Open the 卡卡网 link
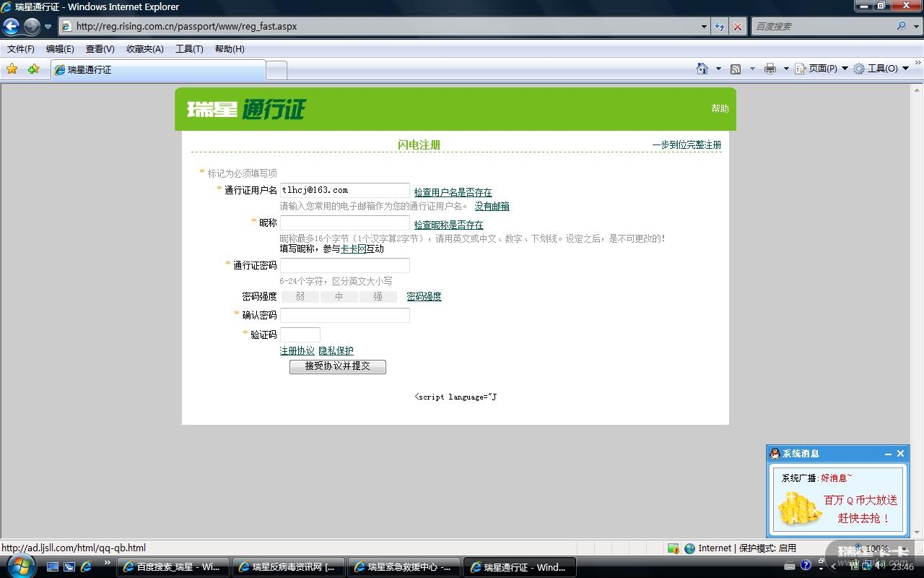The image size is (924, 578). (x=353, y=249)
